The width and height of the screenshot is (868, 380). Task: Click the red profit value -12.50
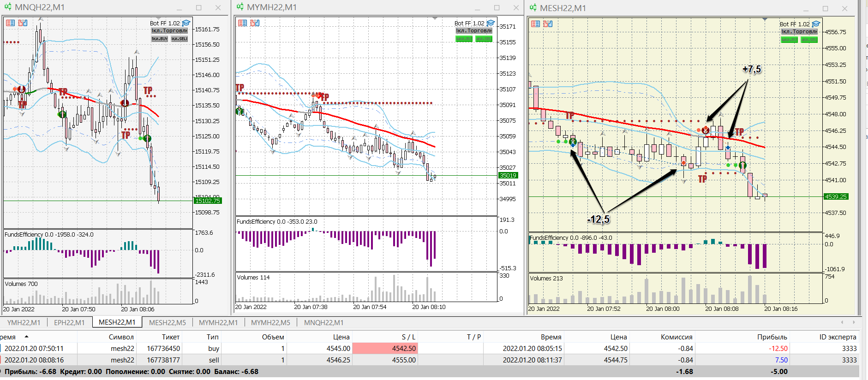point(778,349)
